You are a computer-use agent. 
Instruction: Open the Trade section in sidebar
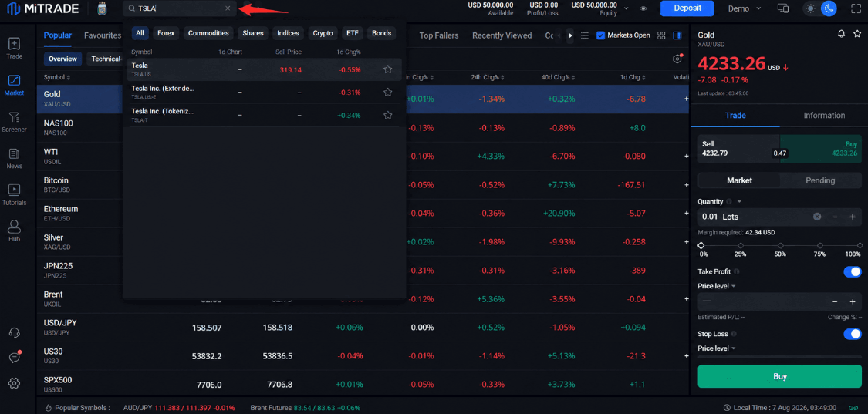tap(15, 49)
